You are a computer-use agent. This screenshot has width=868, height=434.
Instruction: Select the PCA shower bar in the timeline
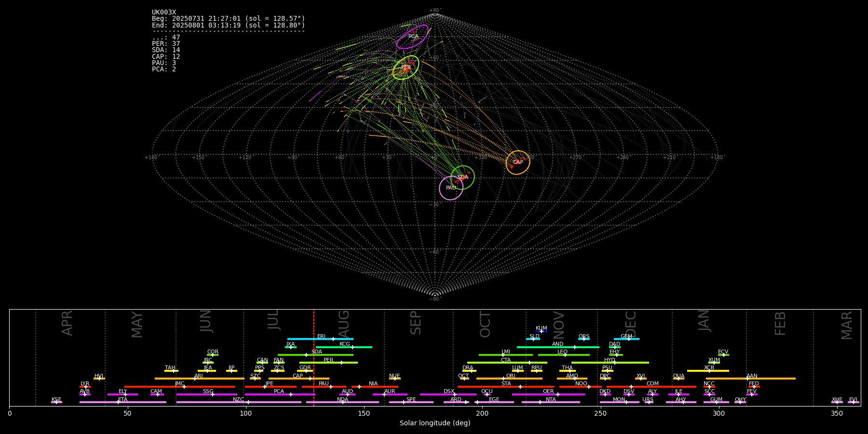[x=280, y=394]
